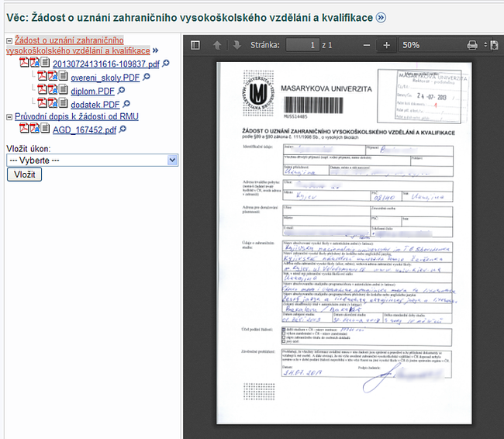
Task: Open the AGD_167452.pdf link
Action: [x=85, y=130]
